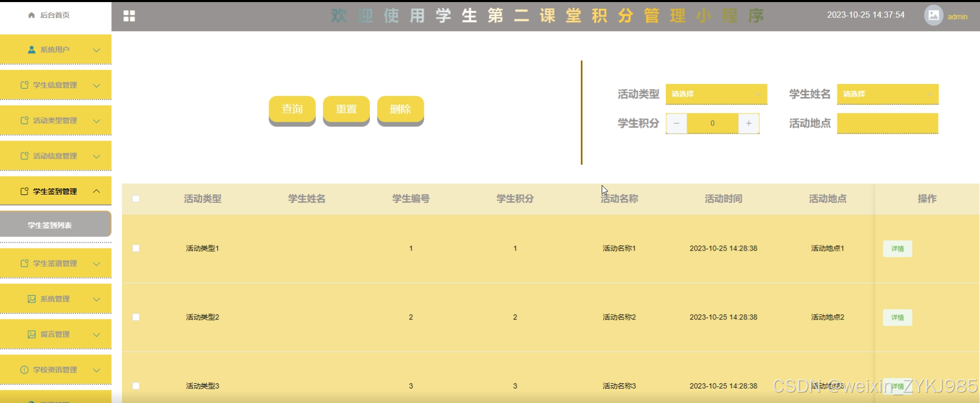The image size is (980, 403).
Task: Click the icon beside 活动信息管理
Action: click(x=24, y=156)
